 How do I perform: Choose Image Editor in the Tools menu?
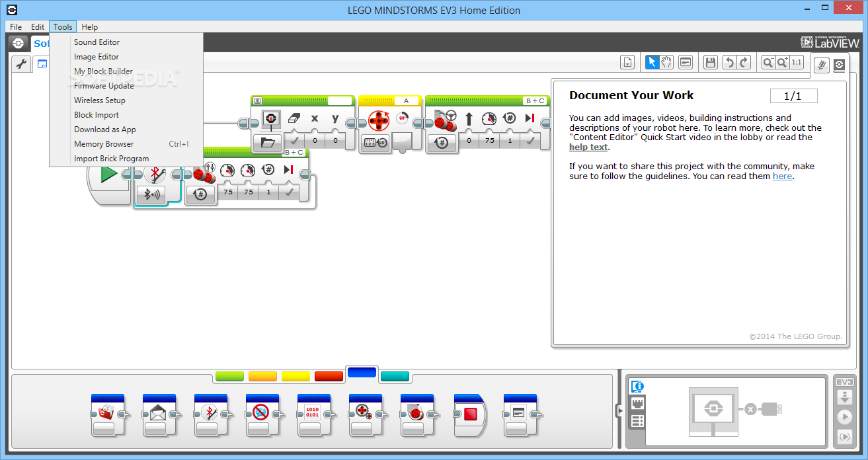coord(126,57)
